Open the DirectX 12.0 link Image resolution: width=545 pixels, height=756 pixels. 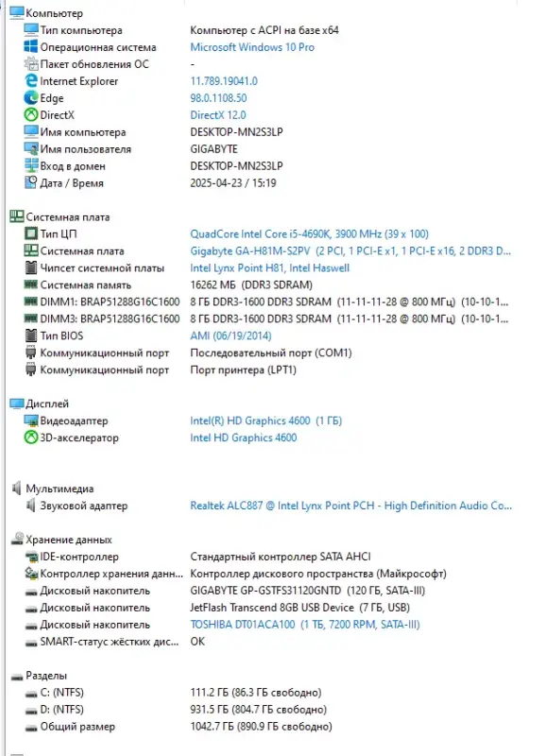[218, 114]
